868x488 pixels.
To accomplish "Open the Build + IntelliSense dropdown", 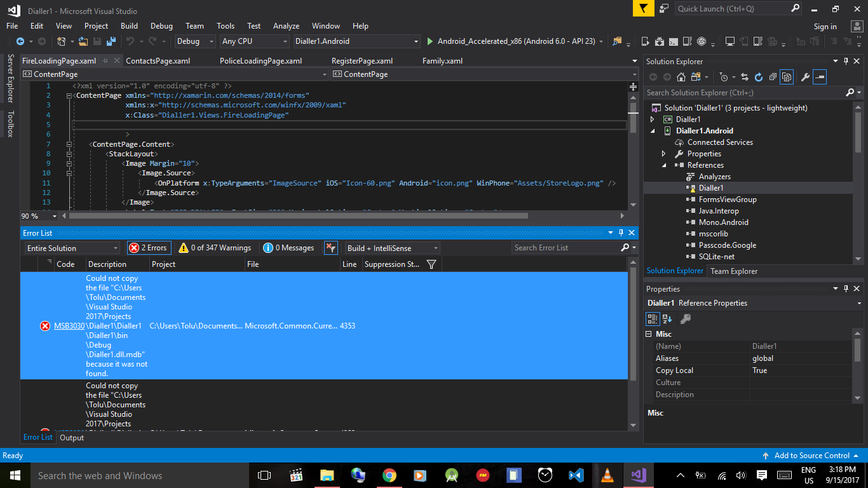I will coord(392,248).
